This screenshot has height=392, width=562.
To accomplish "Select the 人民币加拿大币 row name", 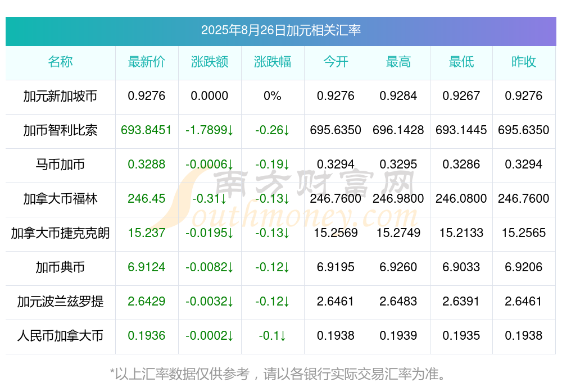I will [60, 336].
